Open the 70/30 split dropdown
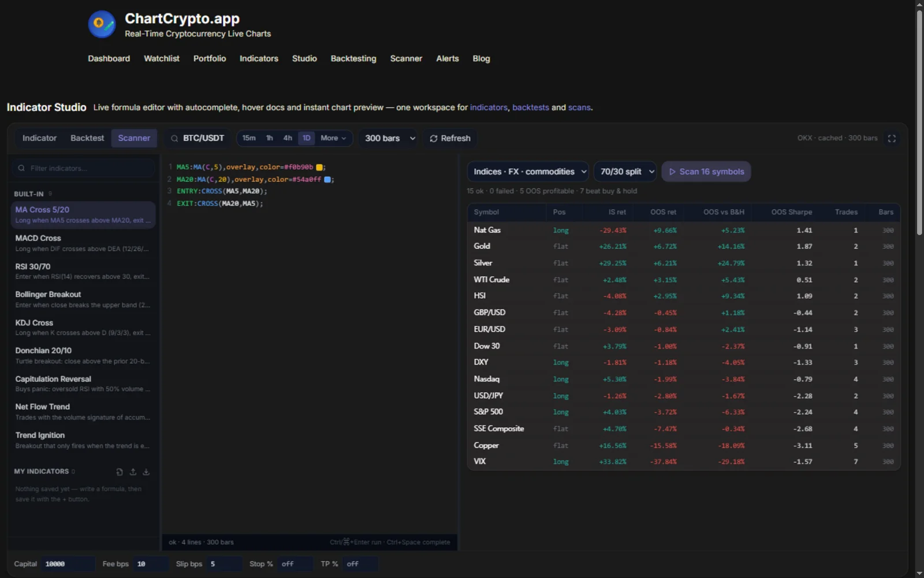 [625, 172]
